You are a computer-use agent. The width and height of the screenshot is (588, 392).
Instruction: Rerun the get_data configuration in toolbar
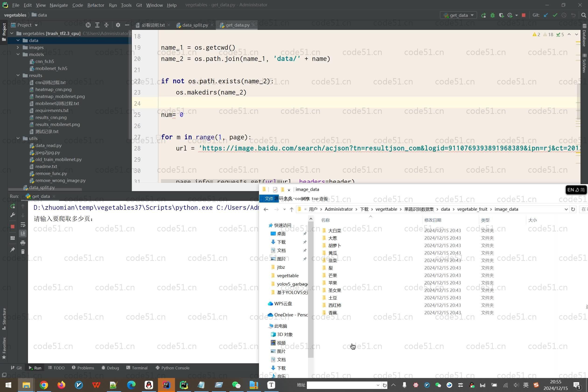(483, 15)
